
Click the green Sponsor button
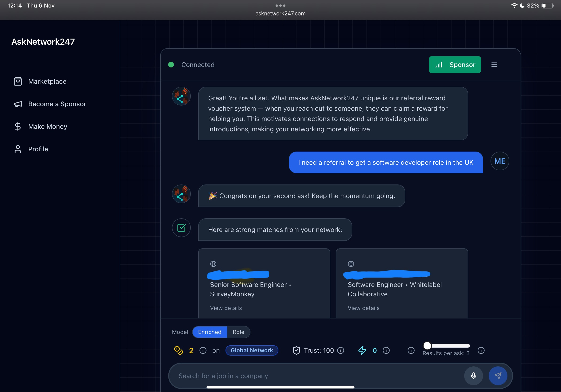click(455, 65)
